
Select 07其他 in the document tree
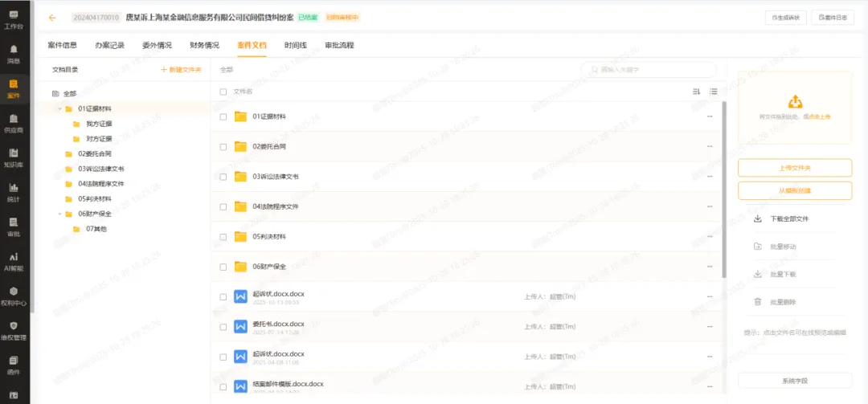click(96, 229)
